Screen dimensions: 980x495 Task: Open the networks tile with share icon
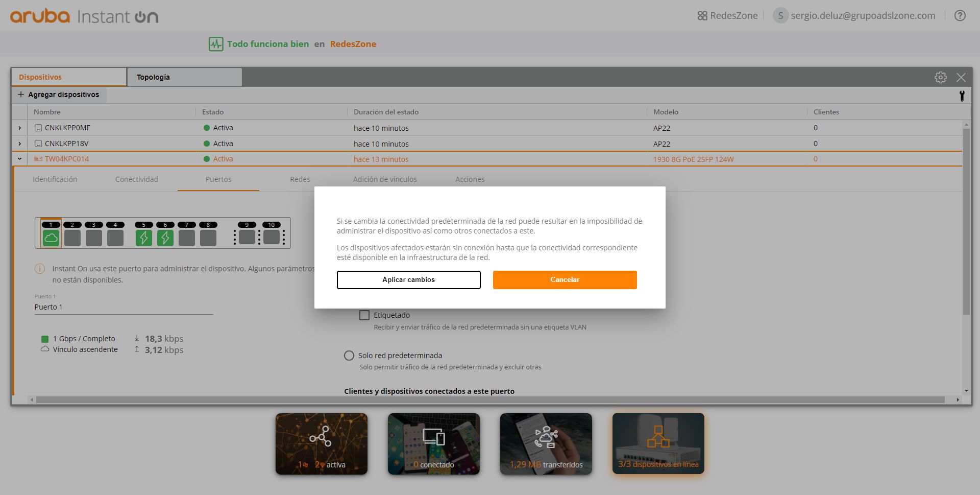(x=322, y=444)
